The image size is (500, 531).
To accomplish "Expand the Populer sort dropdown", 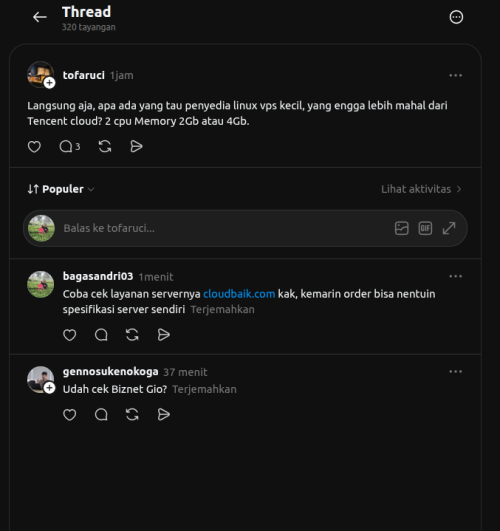I will pyautogui.click(x=61, y=189).
